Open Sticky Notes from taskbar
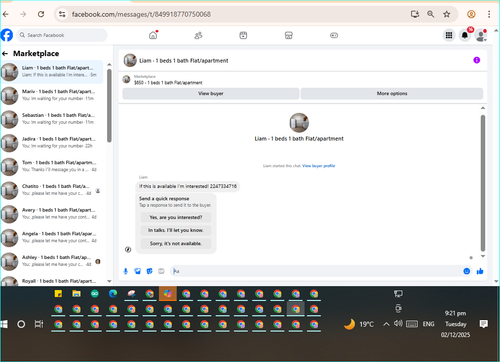The width and height of the screenshot is (500, 362). pos(58,294)
